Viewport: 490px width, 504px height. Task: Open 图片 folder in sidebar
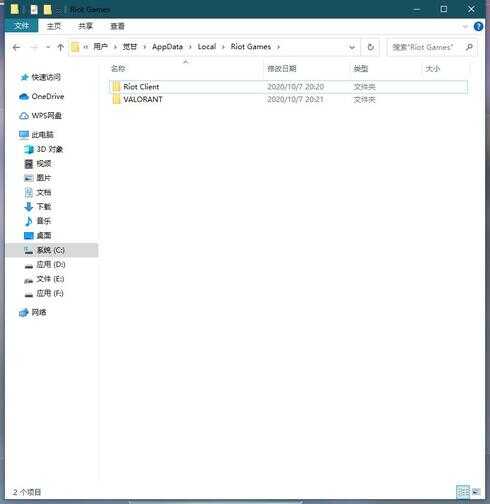pyautogui.click(x=38, y=178)
